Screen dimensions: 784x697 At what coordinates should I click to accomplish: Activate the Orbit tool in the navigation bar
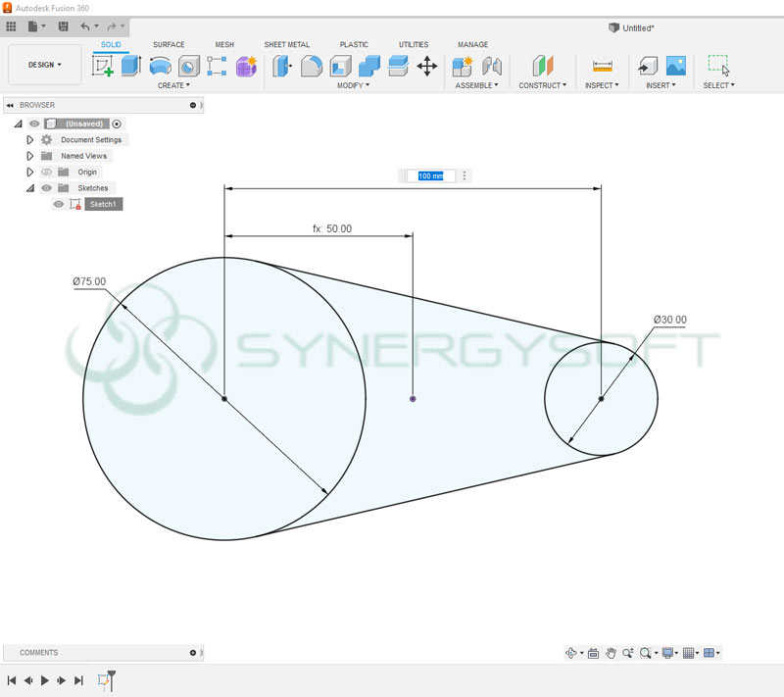click(x=571, y=652)
